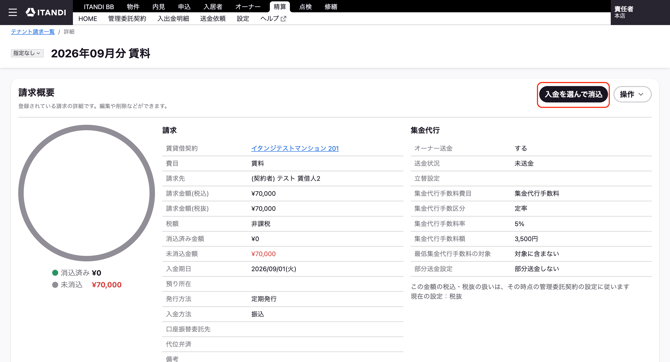The height and width of the screenshot is (362, 670).
Task: Switch to the ITANDI BB tab
Action: (99, 6)
